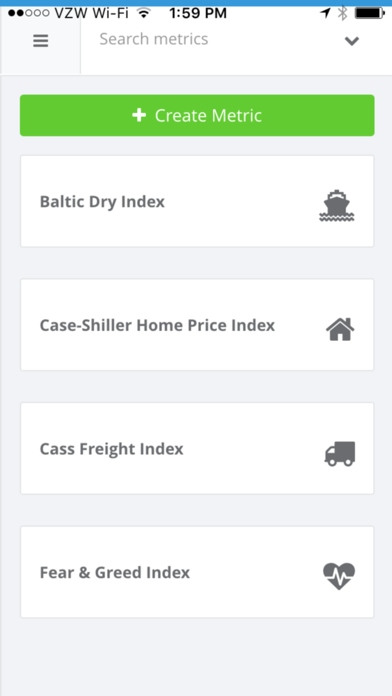Open the hamburger menu
The image size is (392, 696).
click(x=40, y=41)
